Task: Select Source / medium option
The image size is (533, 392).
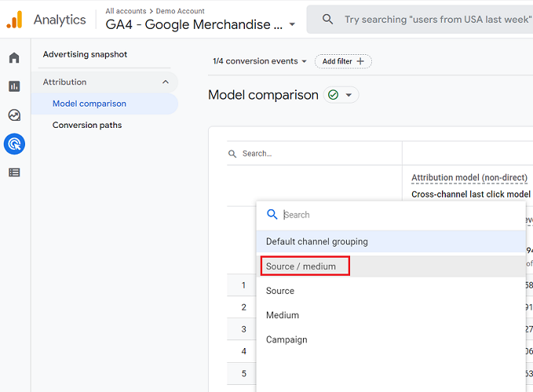Action: point(391,266)
